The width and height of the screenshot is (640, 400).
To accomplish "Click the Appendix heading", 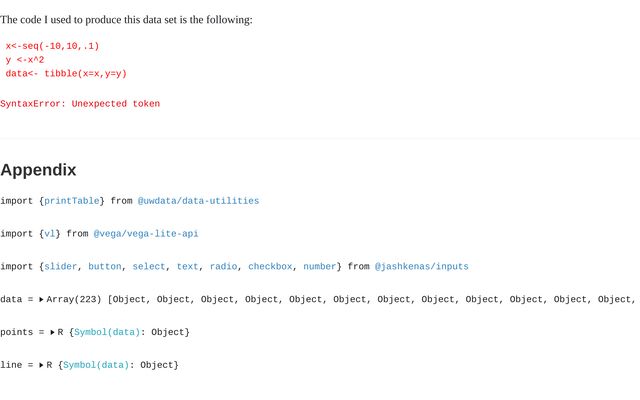I will point(38,170).
